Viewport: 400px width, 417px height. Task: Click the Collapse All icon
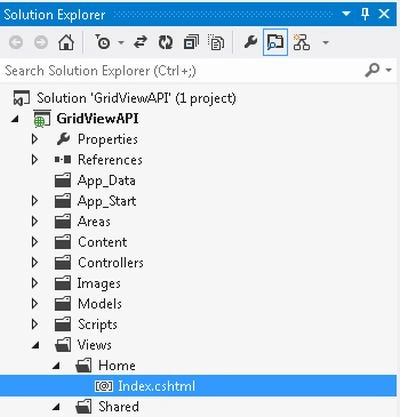tap(191, 42)
